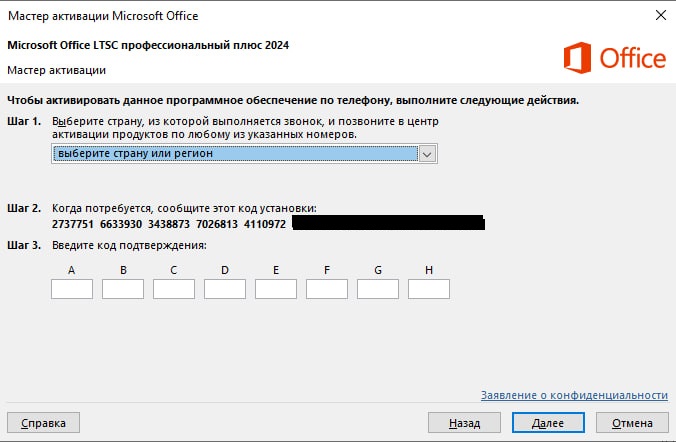Proceed with the Далее button
Image resolution: width=676 pixels, height=442 pixels.
(x=548, y=423)
